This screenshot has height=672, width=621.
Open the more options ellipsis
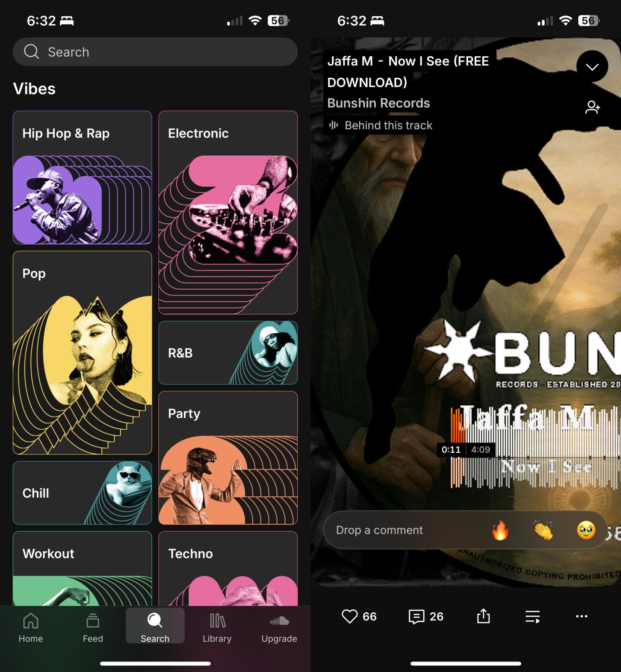tap(581, 616)
